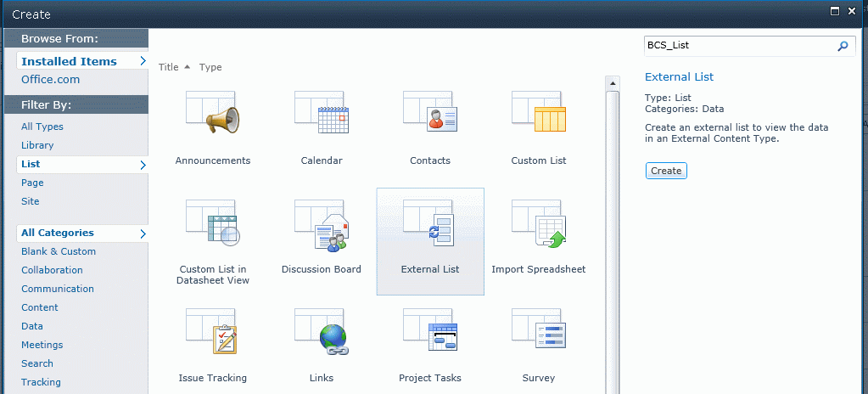The height and width of the screenshot is (394, 868).
Task: Click the 'Categories: Data' text
Action: click(x=684, y=110)
